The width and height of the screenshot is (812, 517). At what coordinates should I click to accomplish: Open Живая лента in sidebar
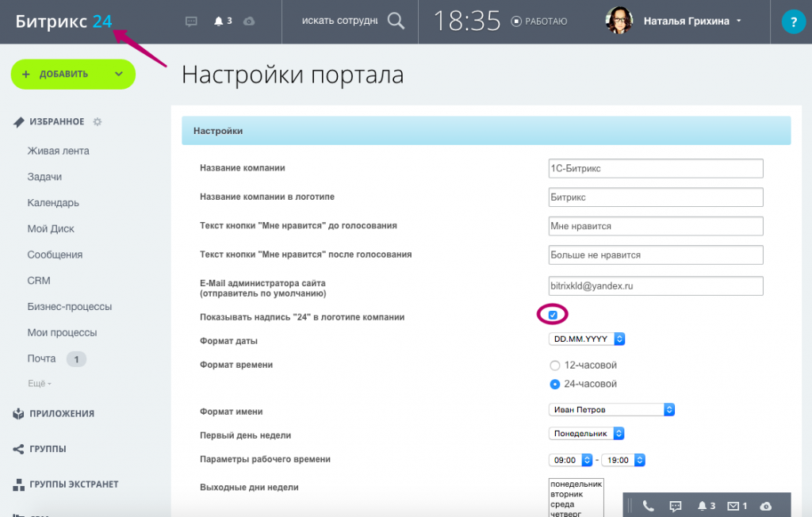(58, 151)
